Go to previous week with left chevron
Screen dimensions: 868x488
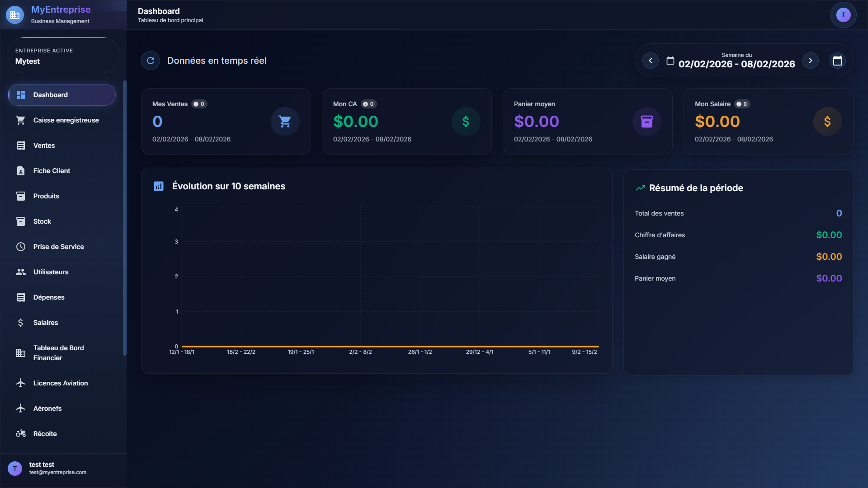(651, 61)
